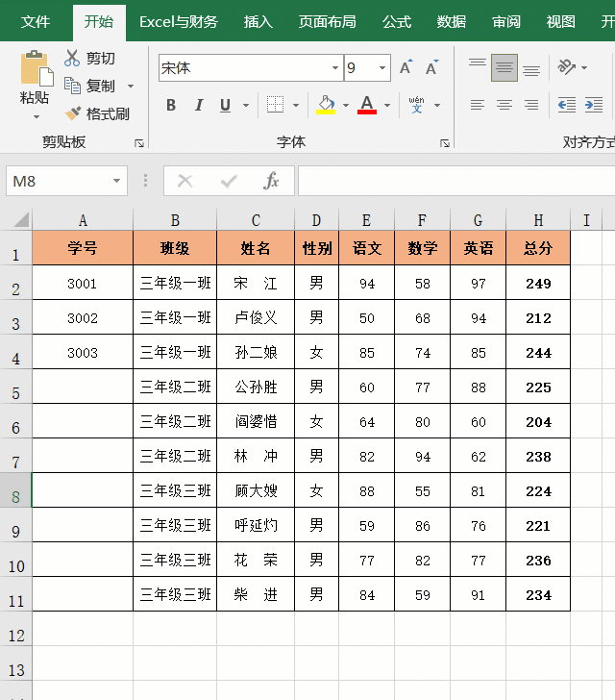Apply cell borders icon
Image resolution: width=615 pixels, height=700 pixels.
tap(276, 105)
